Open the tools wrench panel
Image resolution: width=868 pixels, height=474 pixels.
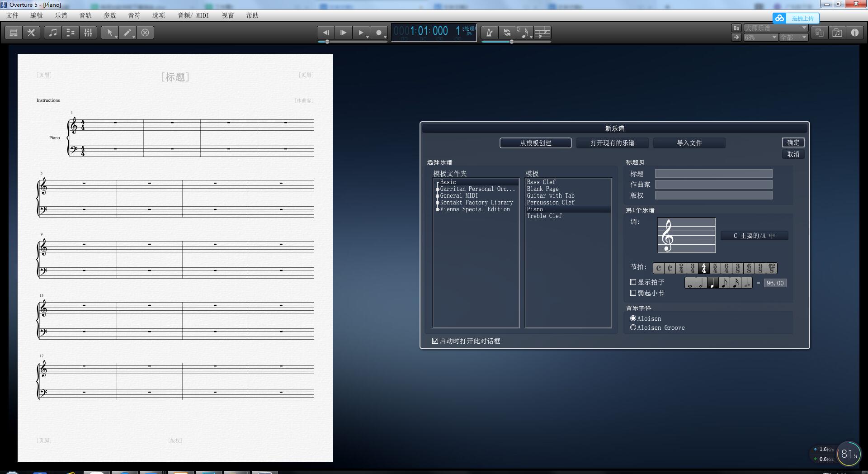click(31, 32)
